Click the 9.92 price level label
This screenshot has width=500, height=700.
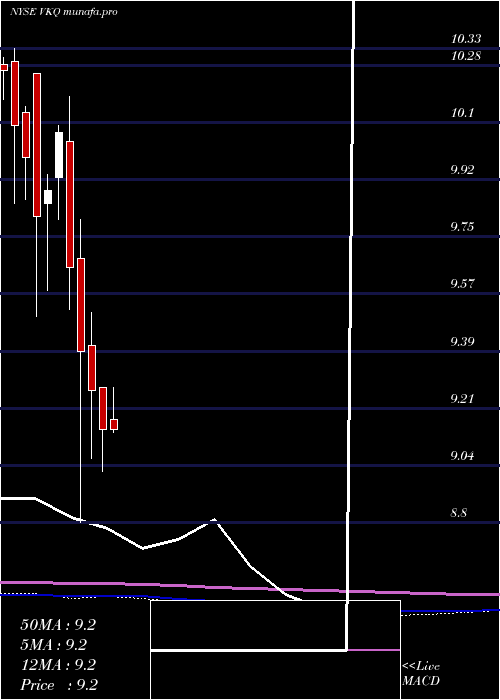[464, 170]
